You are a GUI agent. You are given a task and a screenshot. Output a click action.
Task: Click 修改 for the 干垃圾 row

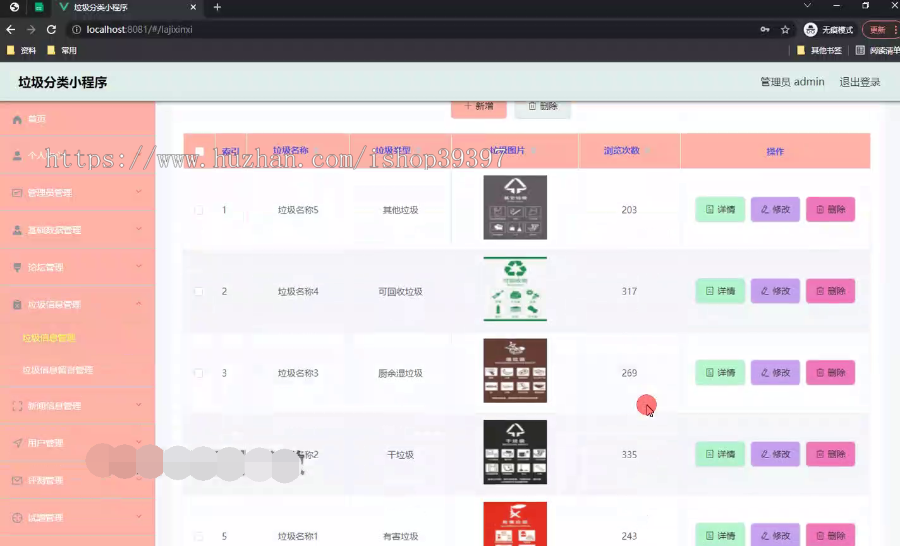[x=775, y=454]
